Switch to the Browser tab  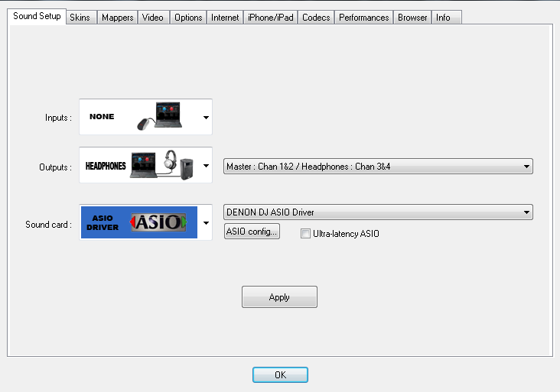[x=412, y=18]
